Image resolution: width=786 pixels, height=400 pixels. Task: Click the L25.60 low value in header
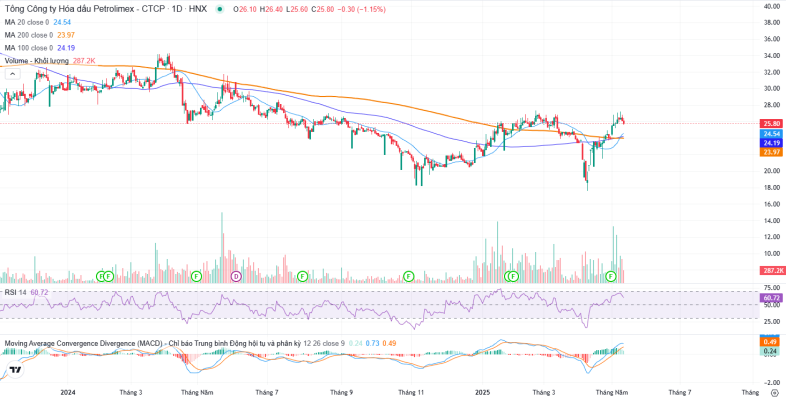297,10
